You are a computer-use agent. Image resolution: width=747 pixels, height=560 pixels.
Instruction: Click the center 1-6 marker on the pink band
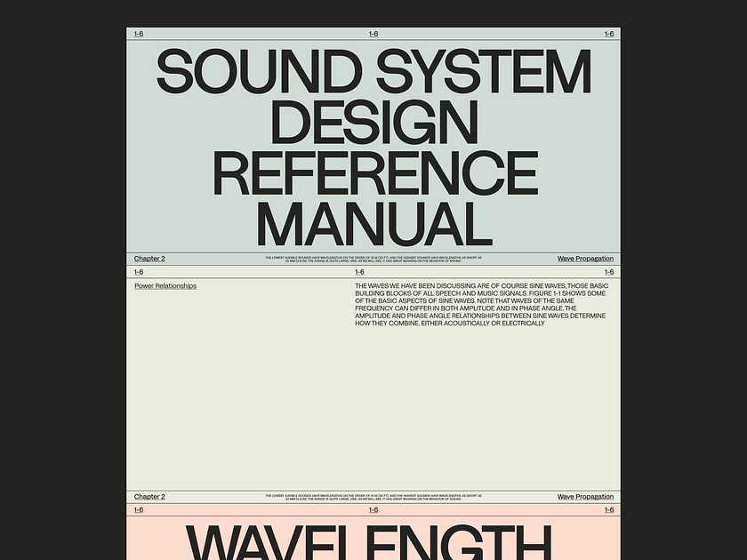tap(373, 509)
